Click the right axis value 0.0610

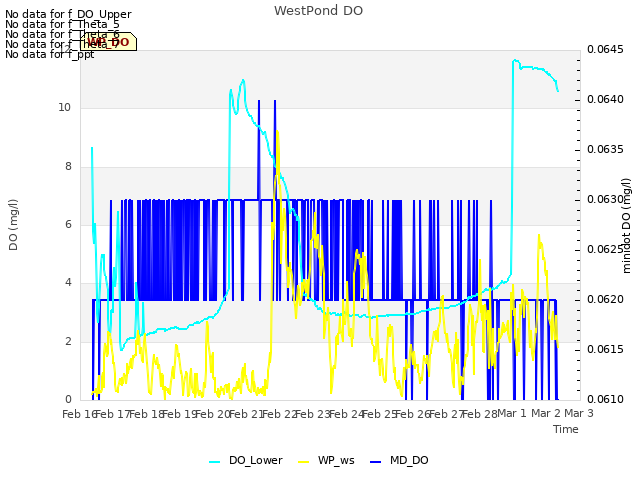(605, 400)
